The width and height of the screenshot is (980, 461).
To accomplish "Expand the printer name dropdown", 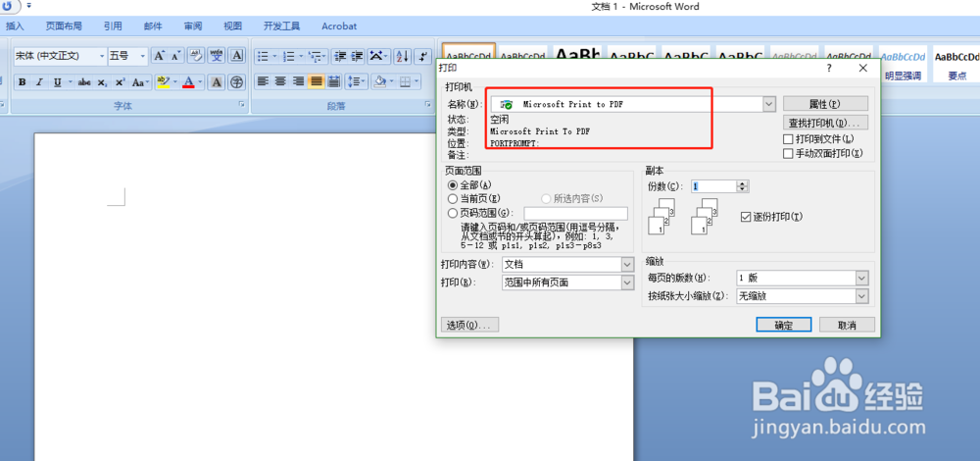I will [768, 104].
